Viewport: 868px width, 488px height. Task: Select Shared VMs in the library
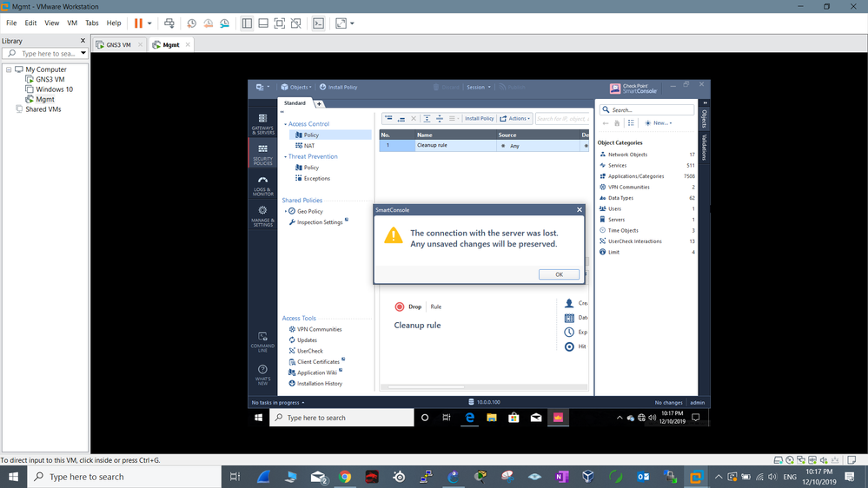coord(43,109)
